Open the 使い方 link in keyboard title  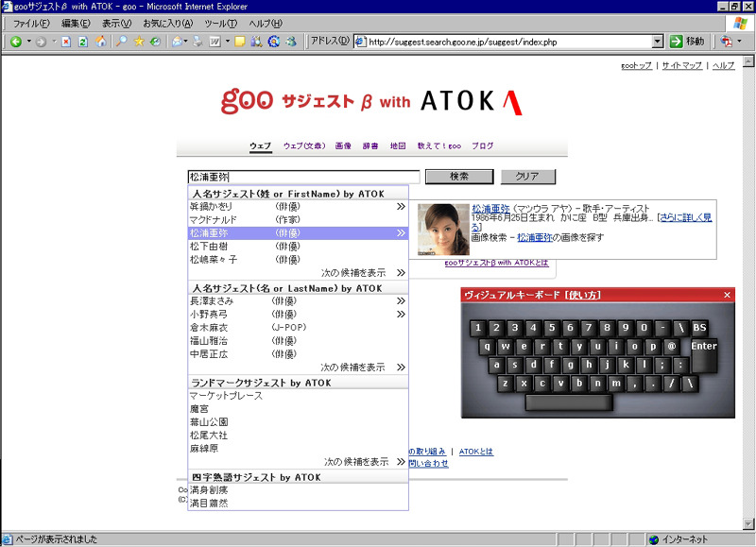582,295
